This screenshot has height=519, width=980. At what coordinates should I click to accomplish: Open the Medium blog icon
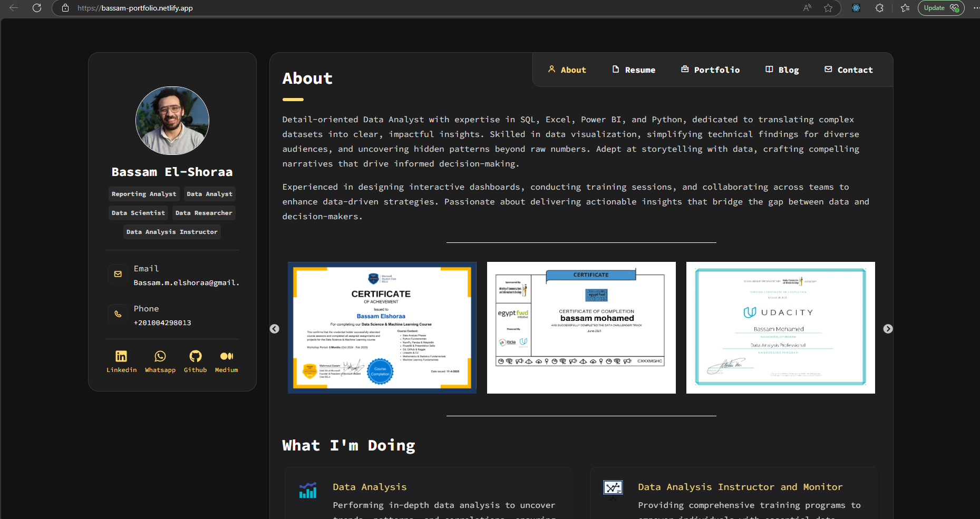227,357
